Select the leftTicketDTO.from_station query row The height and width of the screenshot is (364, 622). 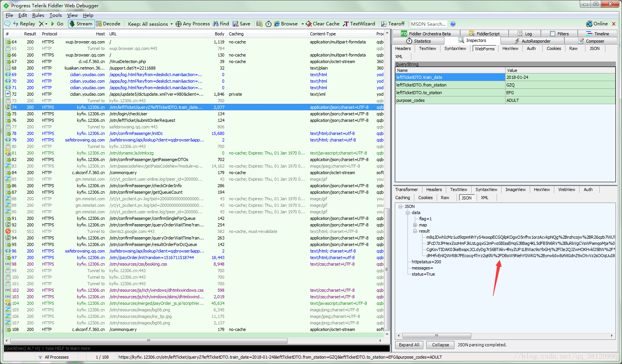pos(505,85)
